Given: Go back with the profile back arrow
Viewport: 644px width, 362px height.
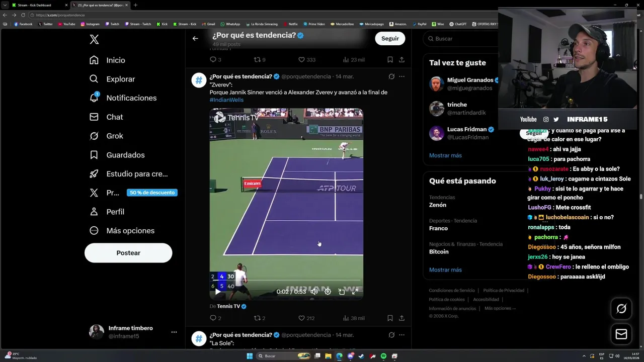Looking at the screenshot, I should (x=195, y=38).
